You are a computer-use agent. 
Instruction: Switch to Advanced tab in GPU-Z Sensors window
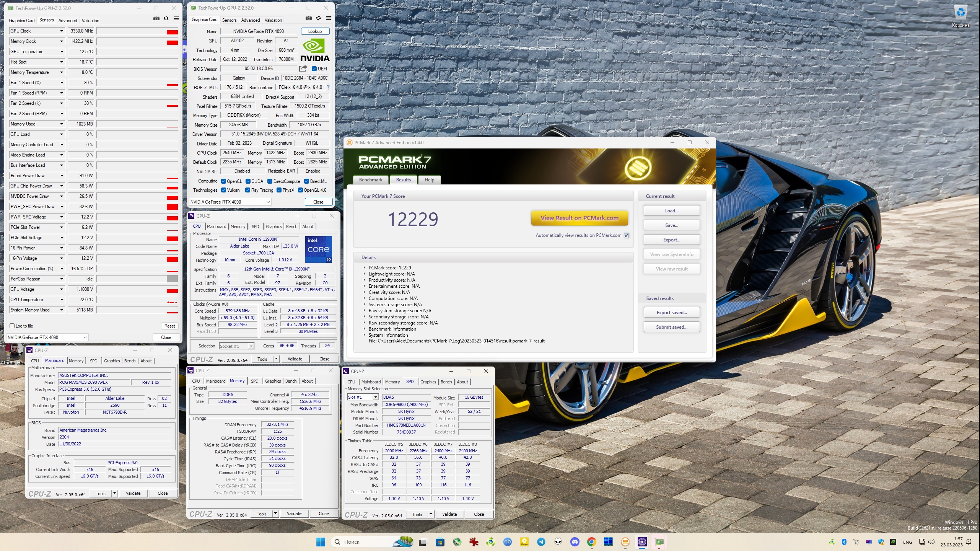[68, 21]
